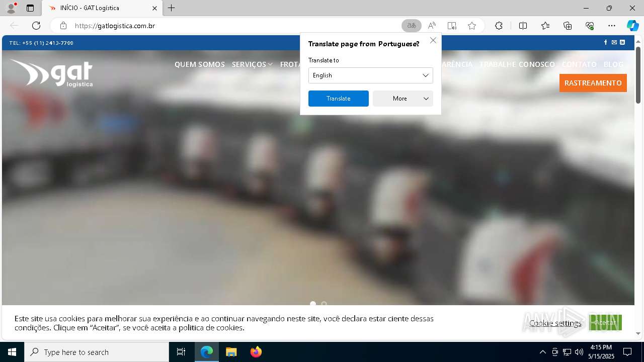Screen dimensions: 644x362
Task: Open File Explorer from taskbar
Action: (x=231, y=352)
